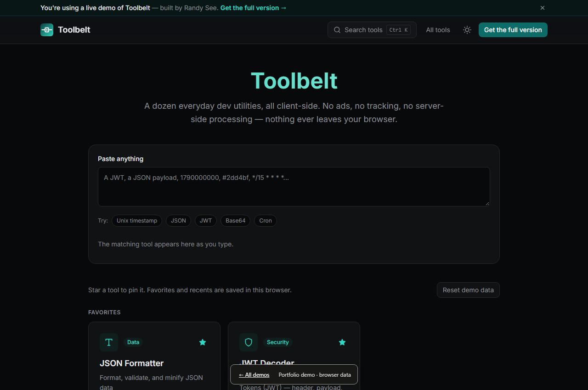Click the JSON Formatter T icon

click(x=109, y=342)
